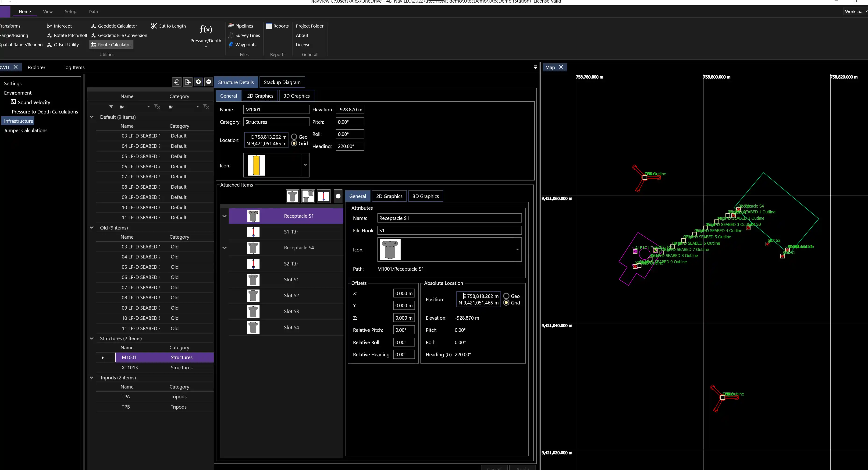Click the import structure icon

pyautogui.click(x=177, y=82)
